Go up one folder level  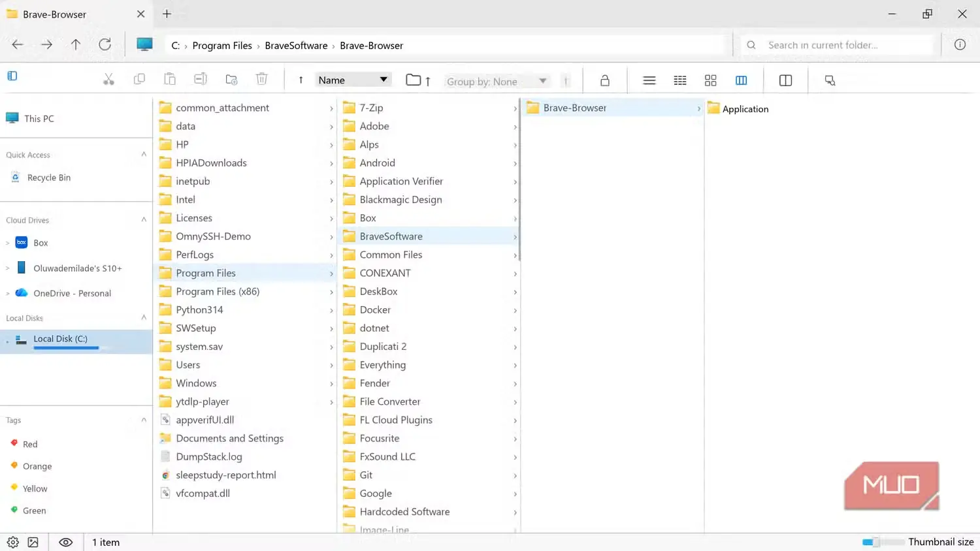pos(76,44)
